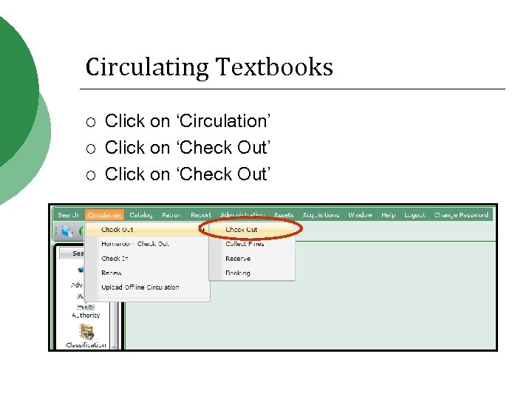The height and width of the screenshot is (399, 532).
Task: Open the Report menu
Action: (x=200, y=215)
